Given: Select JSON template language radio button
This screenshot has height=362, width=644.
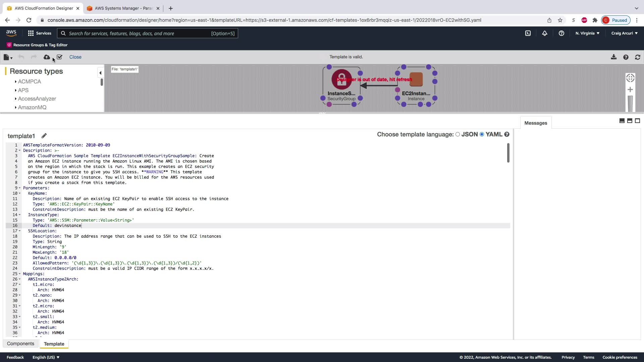Looking at the screenshot, I should [458, 134].
